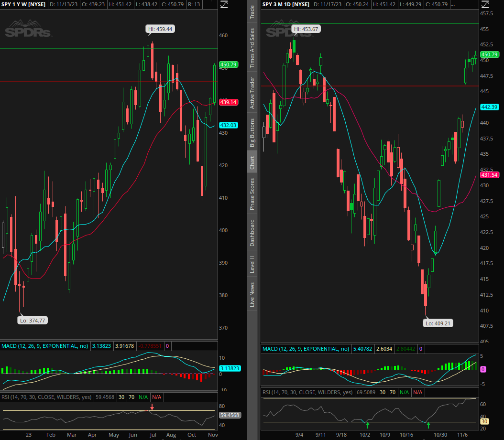Select the Hi: 459.44 bubble
Image resolution: width=504 pixels, height=440 pixels.
pos(160,29)
